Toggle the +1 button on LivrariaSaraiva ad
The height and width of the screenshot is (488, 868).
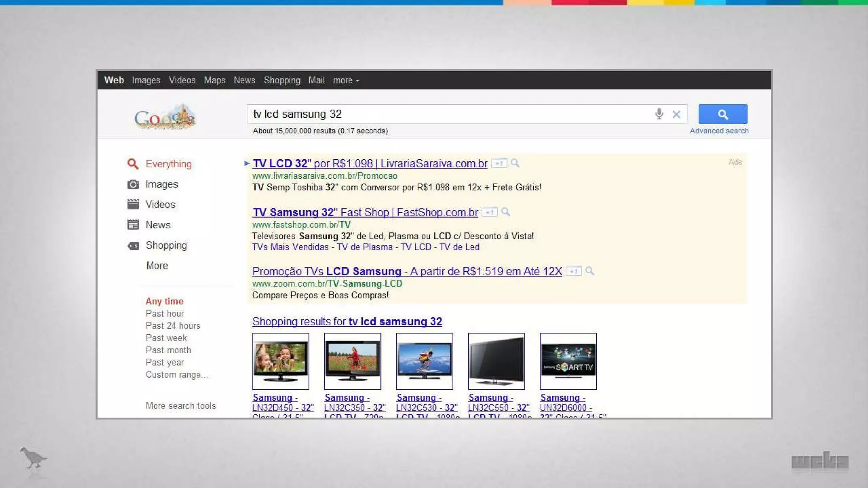[499, 164]
